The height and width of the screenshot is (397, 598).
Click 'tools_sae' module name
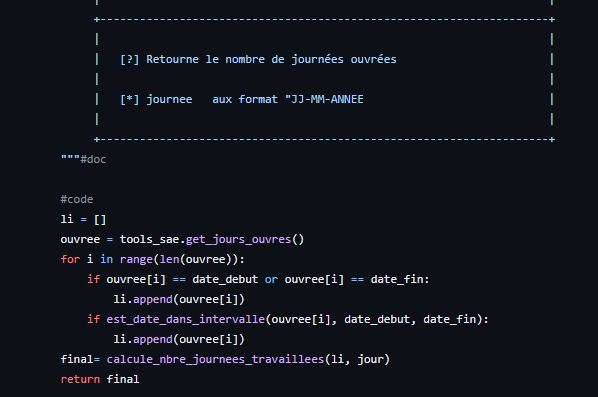150,239
